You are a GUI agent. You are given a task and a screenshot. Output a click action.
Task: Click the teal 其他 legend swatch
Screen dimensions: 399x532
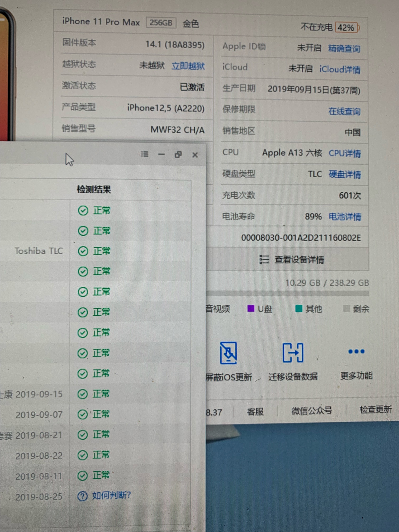tap(299, 308)
